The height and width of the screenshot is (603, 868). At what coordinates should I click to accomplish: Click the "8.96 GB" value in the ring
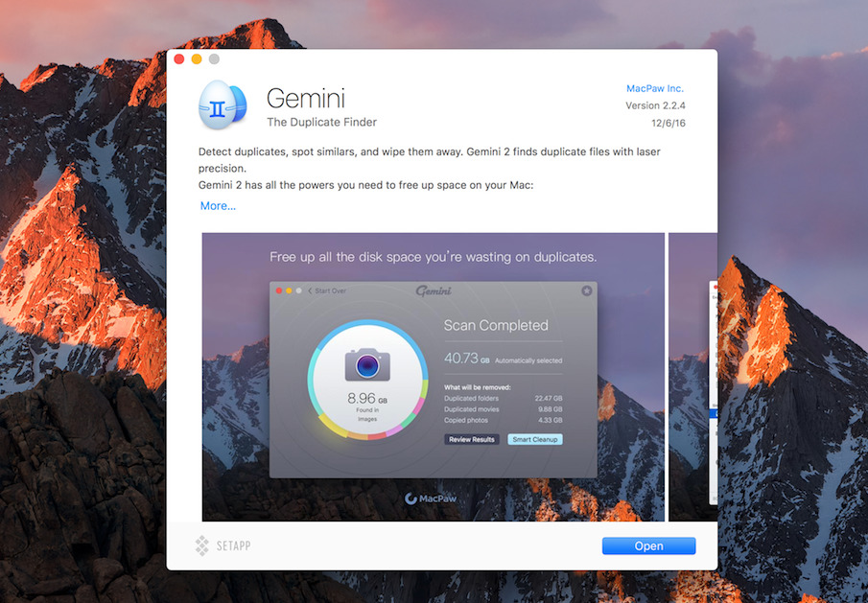point(367,398)
